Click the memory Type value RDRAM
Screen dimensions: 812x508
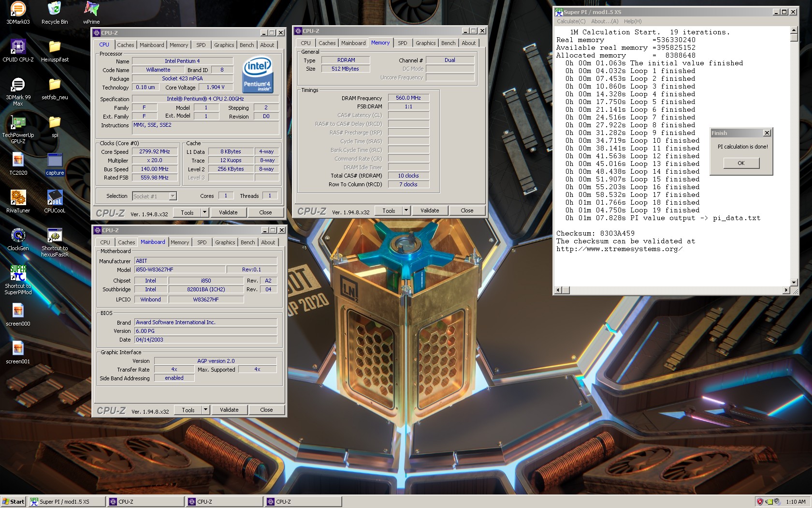[x=346, y=60]
